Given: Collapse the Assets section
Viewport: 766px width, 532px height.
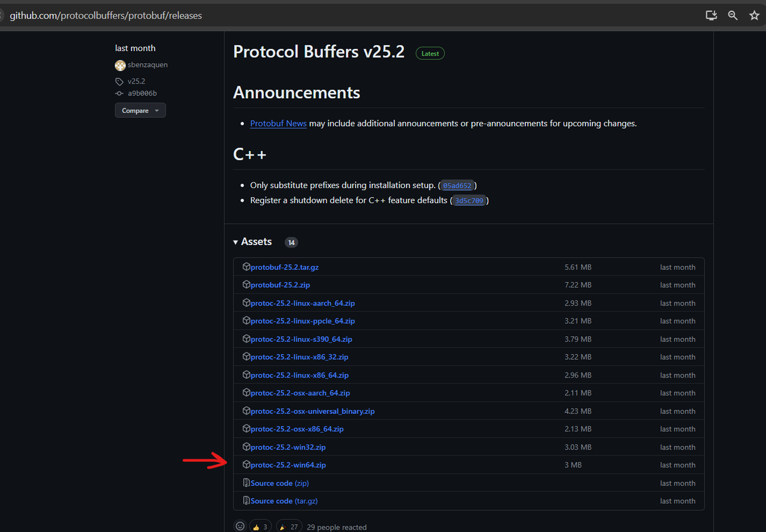Looking at the screenshot, I should [253, 242].
